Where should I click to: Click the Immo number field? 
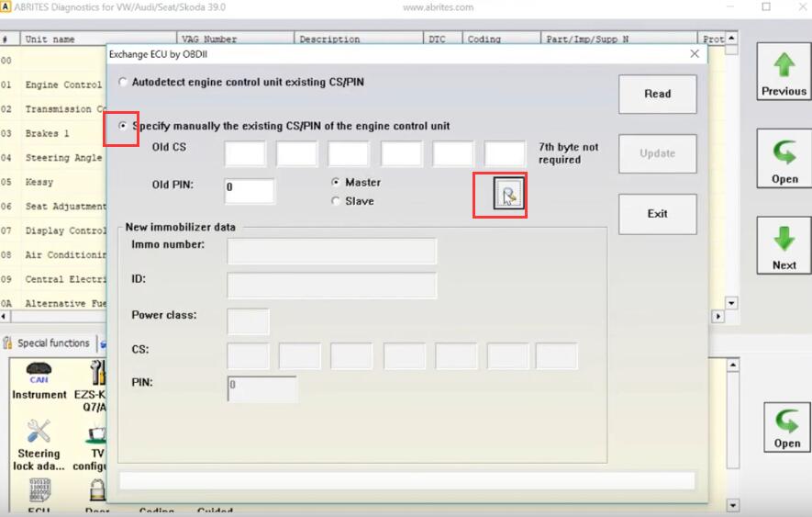click(332, 251)
